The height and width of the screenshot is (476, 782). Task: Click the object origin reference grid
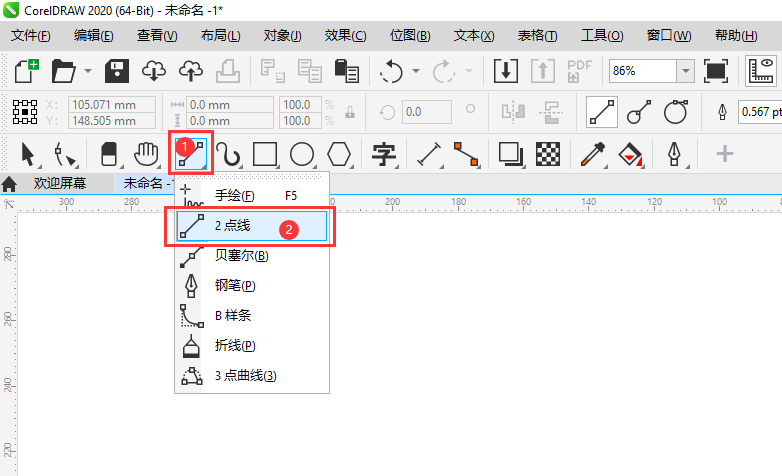[x=25, y=112]
